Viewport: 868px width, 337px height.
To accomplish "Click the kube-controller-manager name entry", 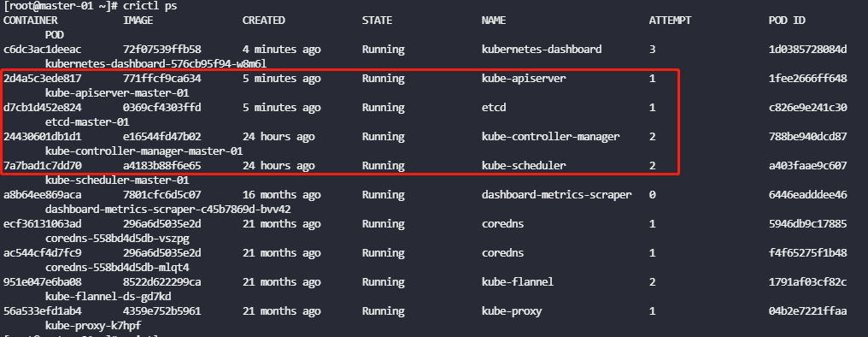I will click(551, 136).
